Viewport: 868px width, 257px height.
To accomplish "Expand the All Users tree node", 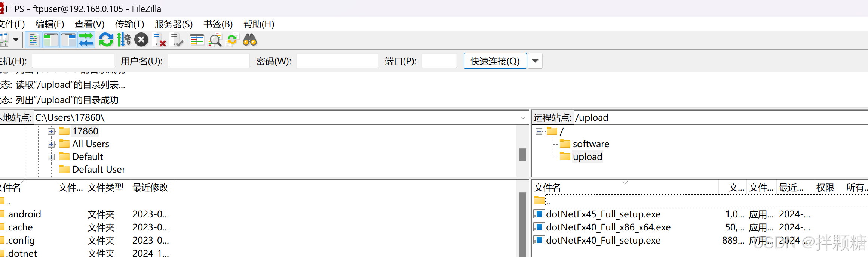I will 51,144.
